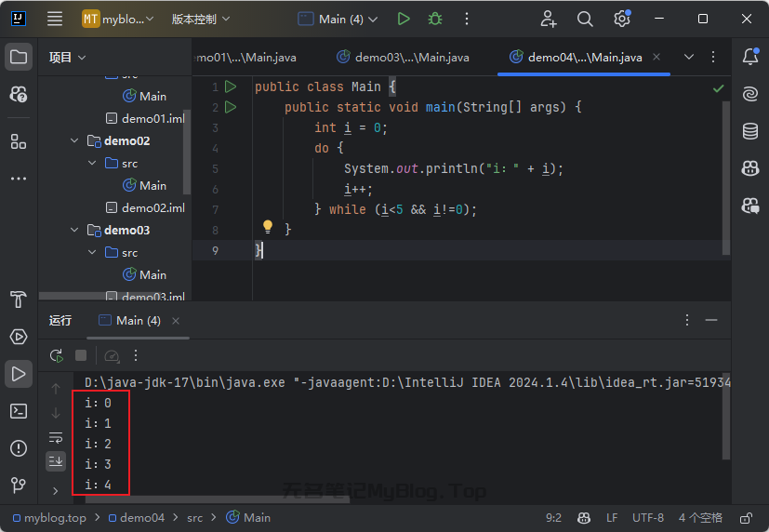Click demo04 breadcrumb in status bar
Image resolution: width=769 pixels, height=532 pixels.
137,518
